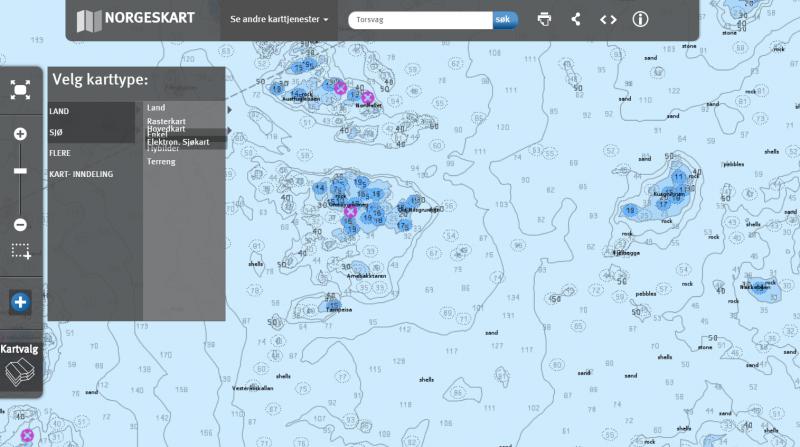Expand the Se andre karttjenester dropdown
Screen dimensions: 800x447
click(x=279, y=19)
